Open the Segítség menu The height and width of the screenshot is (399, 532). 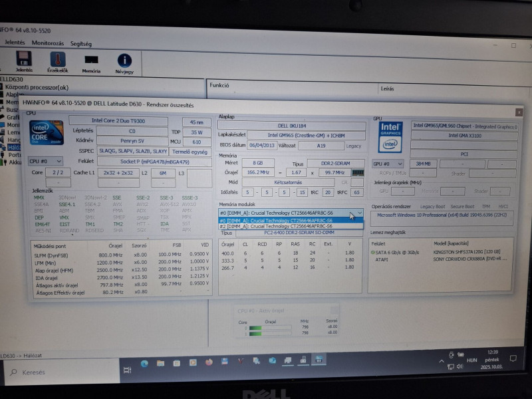coord(80,44)
